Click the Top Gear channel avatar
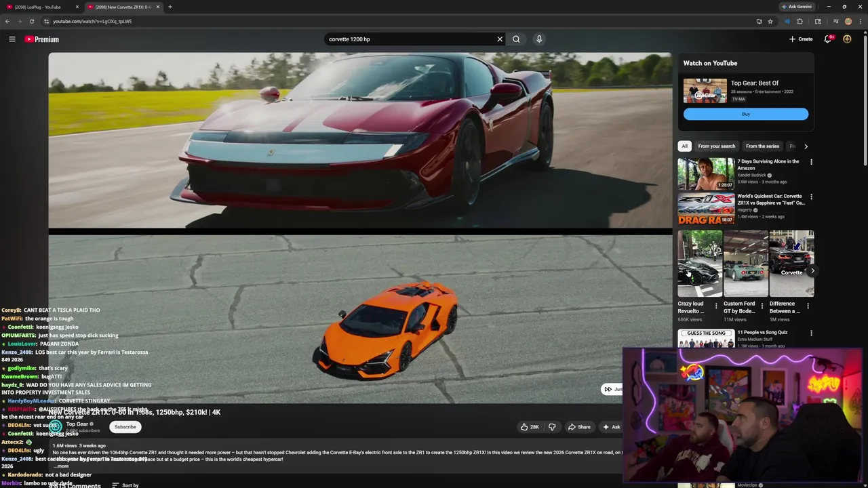 [55, 427]
